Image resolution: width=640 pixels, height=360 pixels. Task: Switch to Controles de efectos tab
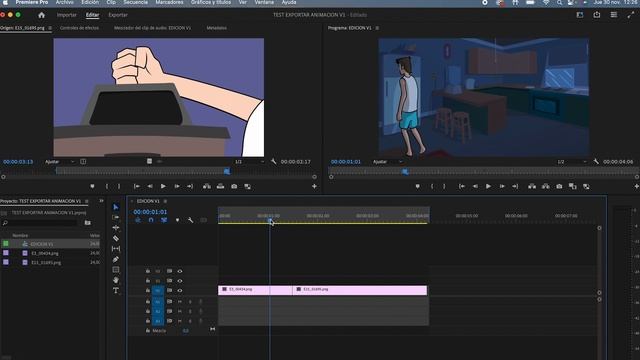pos(79,28)
